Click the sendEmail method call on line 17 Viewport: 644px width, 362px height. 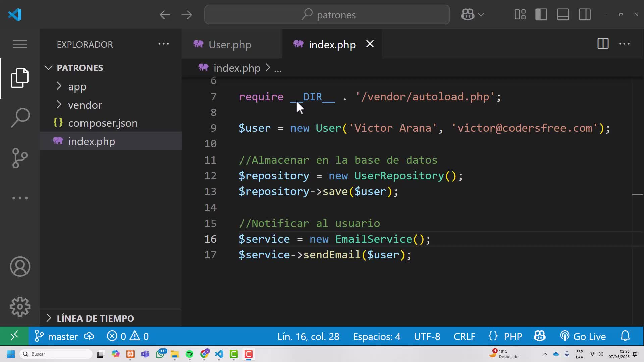coord(332,255)
